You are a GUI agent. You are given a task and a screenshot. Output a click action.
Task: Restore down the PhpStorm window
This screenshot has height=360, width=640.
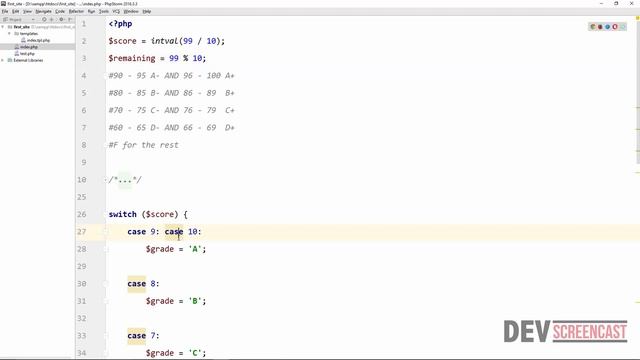point(616,3)
